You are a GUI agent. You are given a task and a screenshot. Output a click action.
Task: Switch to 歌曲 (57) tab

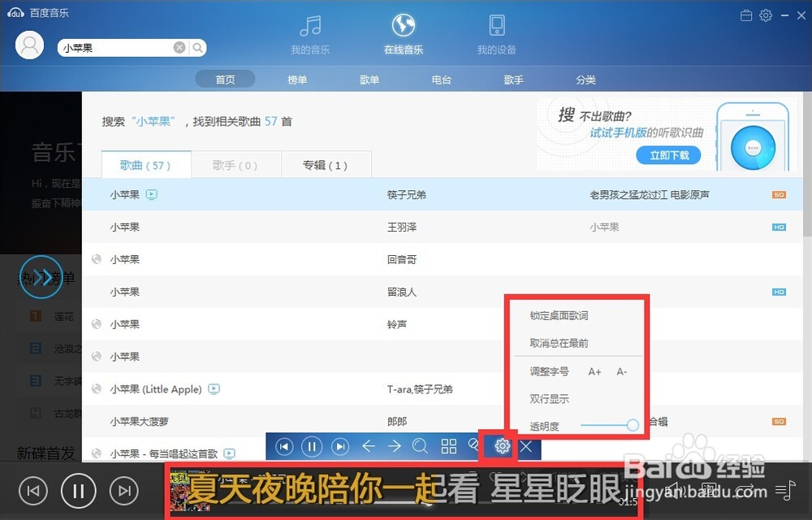click(146, 165)
